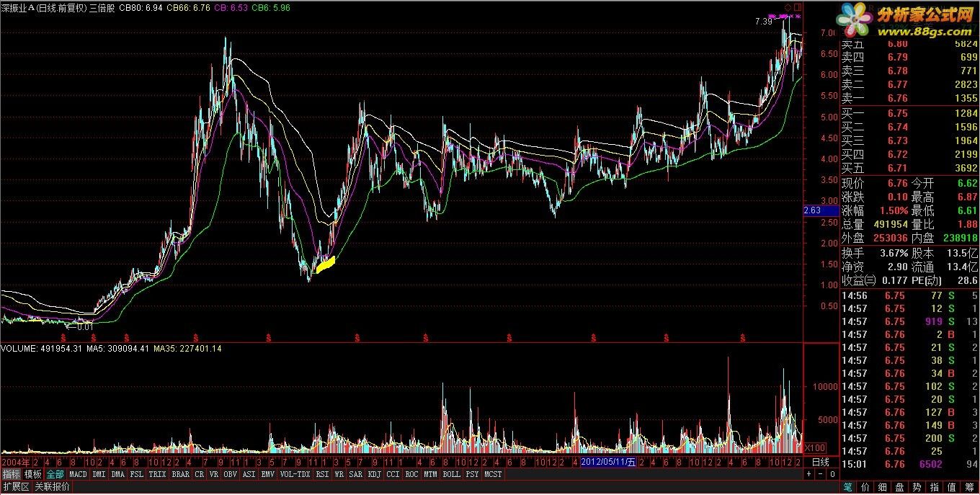
Task: Select the 值 value tab
Action: (952, 487)
